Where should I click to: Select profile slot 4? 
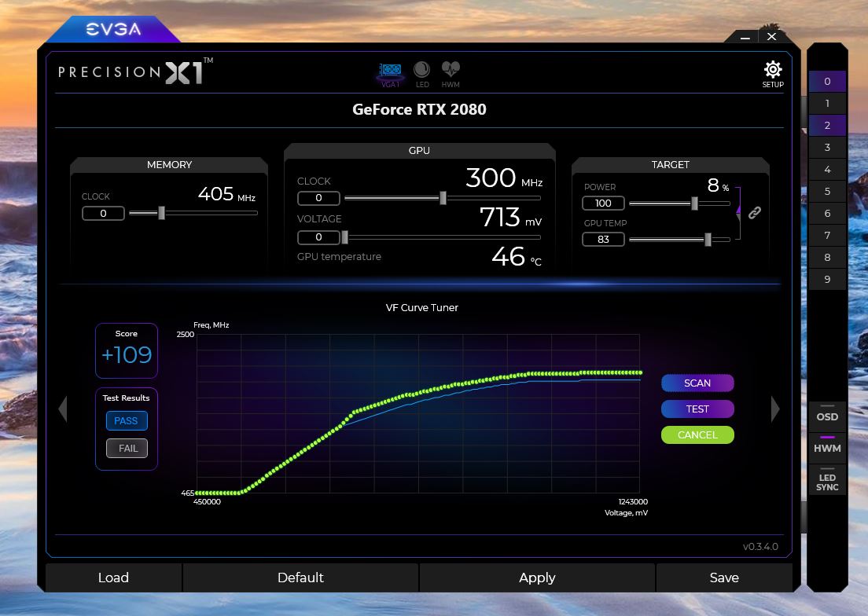[827, 170]
